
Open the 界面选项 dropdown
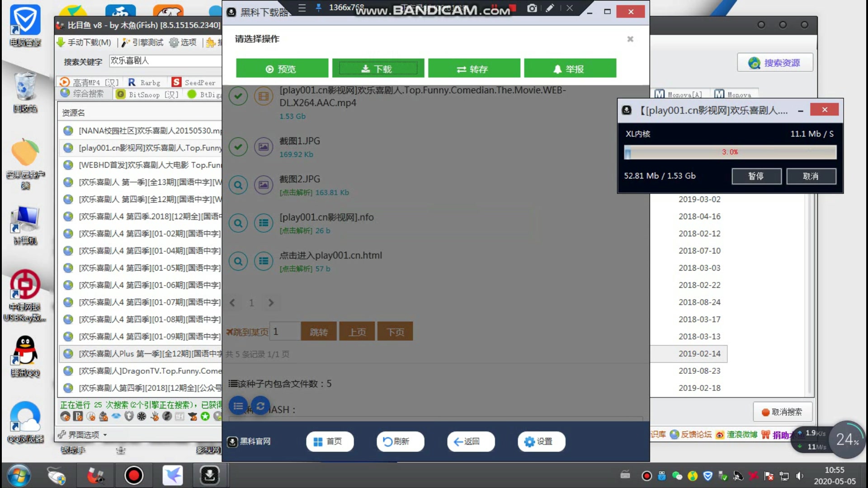point(83,435)
